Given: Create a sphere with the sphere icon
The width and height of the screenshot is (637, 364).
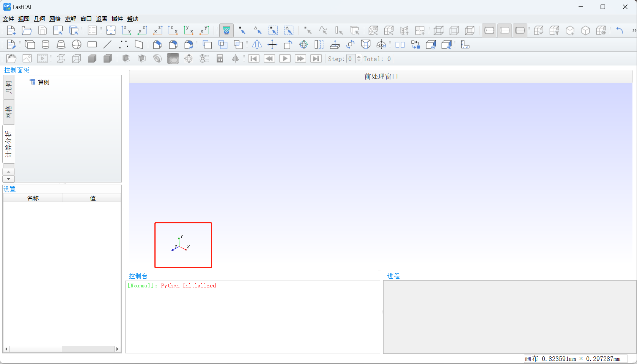Looking at the screenshot, I should tap(77, 45).
